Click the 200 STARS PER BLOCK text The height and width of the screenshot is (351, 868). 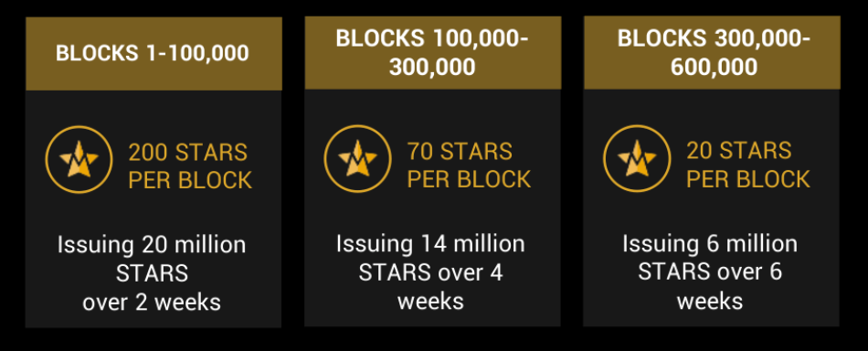coord(190,166)
